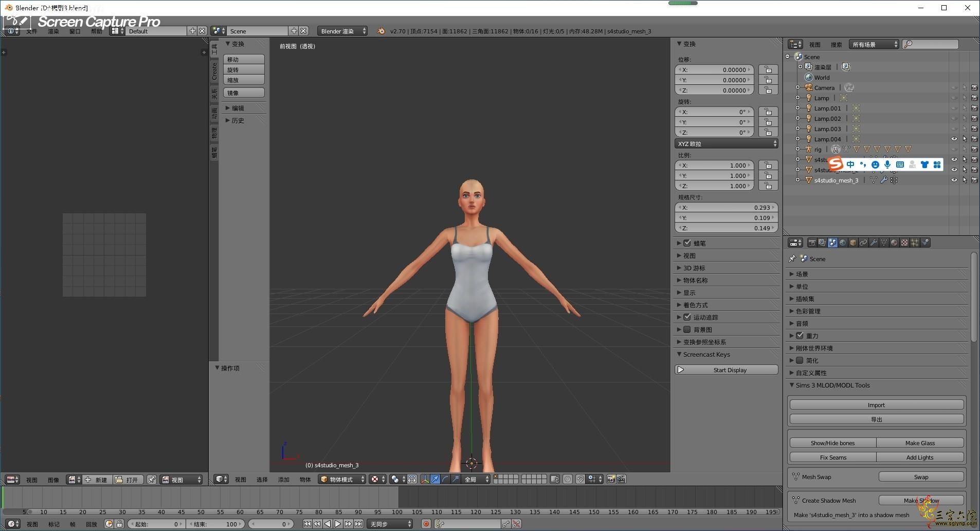Open the Material properties tab (sphere icon)

pyautogui.click(x=894, y=243)
